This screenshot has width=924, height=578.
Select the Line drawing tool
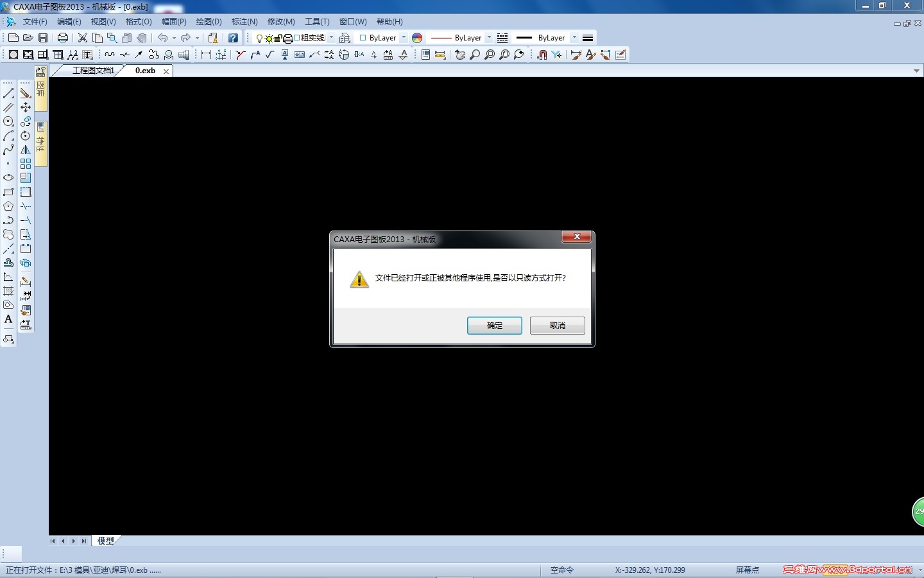point(8,94)
